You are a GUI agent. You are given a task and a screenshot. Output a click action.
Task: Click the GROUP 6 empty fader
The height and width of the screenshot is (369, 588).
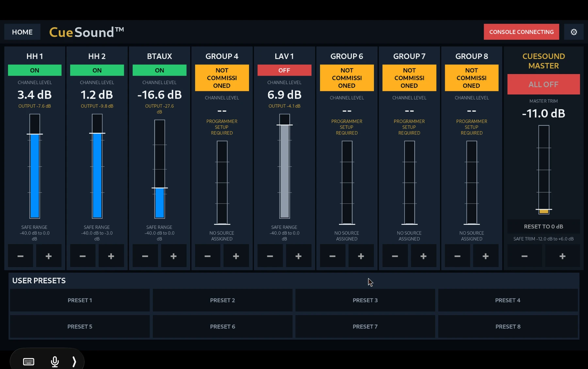pos(347,183)
